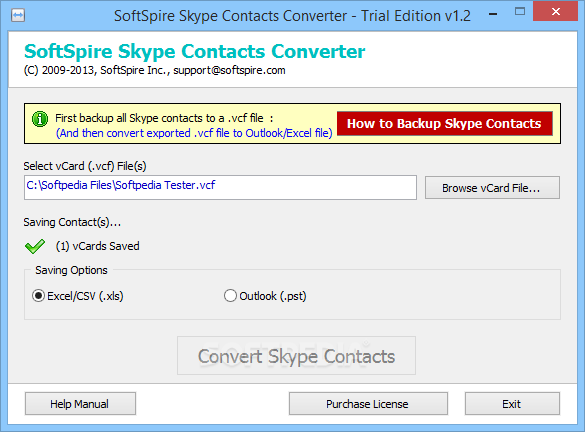Click Purchase License button

(x=368, y=404)
